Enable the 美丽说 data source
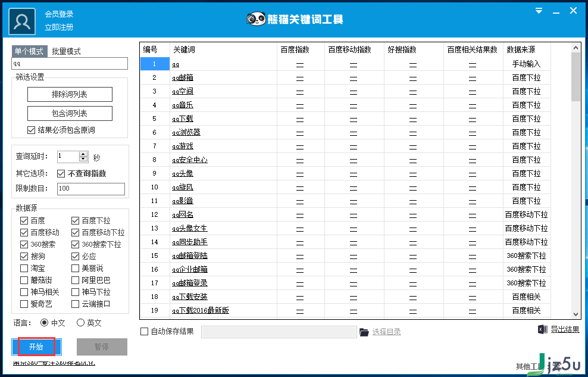 coord(75,268)
